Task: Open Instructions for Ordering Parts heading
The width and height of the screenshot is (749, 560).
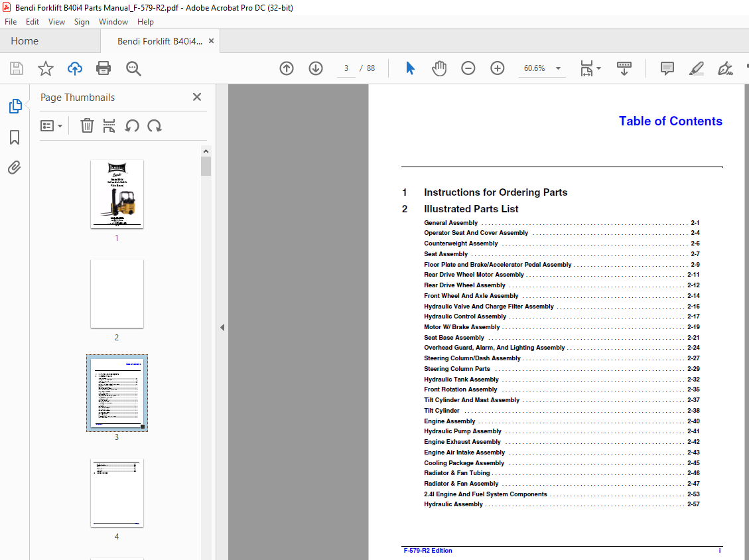Action: [496, 192]
